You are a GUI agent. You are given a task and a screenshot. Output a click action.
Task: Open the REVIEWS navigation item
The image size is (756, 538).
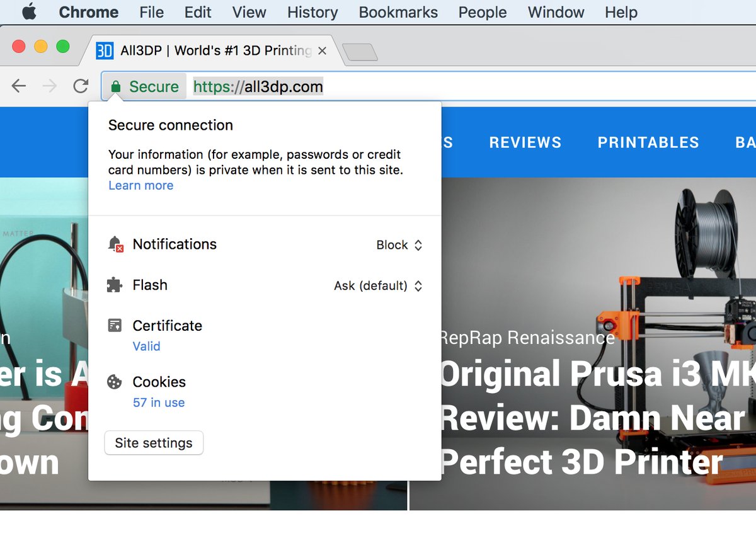pyautogui.click(x=525, y=142)
